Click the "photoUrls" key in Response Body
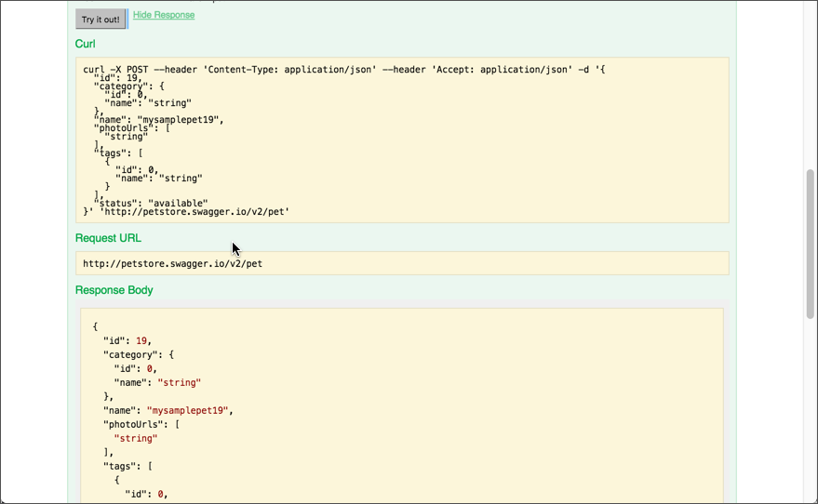Screen dimensions: 818x504 point(135,424)
